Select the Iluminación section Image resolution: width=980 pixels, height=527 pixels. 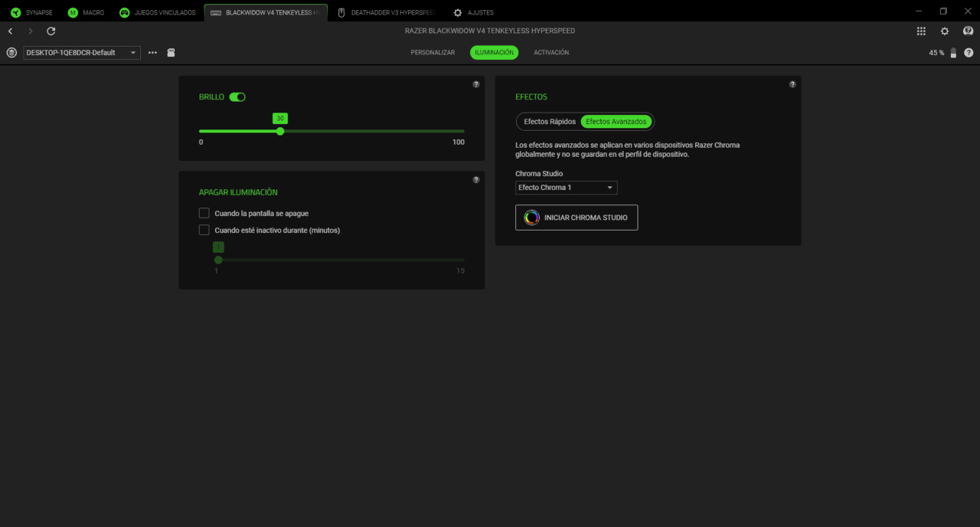click(x=494, y=53)
